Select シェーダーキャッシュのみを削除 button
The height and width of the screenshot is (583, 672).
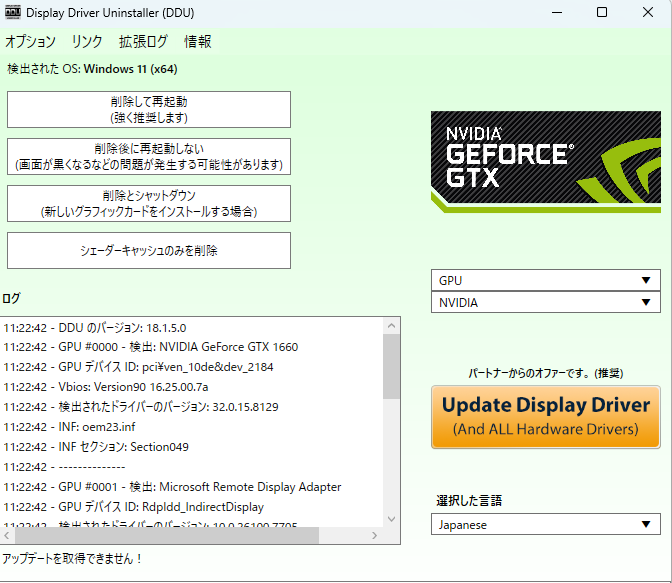pyautogui.click(x=149, y=251)
